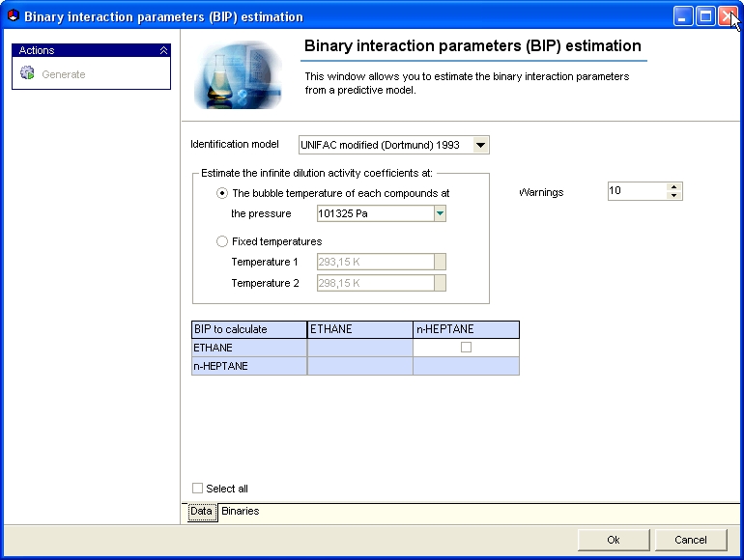Minimize the BIP estimation window
The image size is (744, 560).
[683, 16]
